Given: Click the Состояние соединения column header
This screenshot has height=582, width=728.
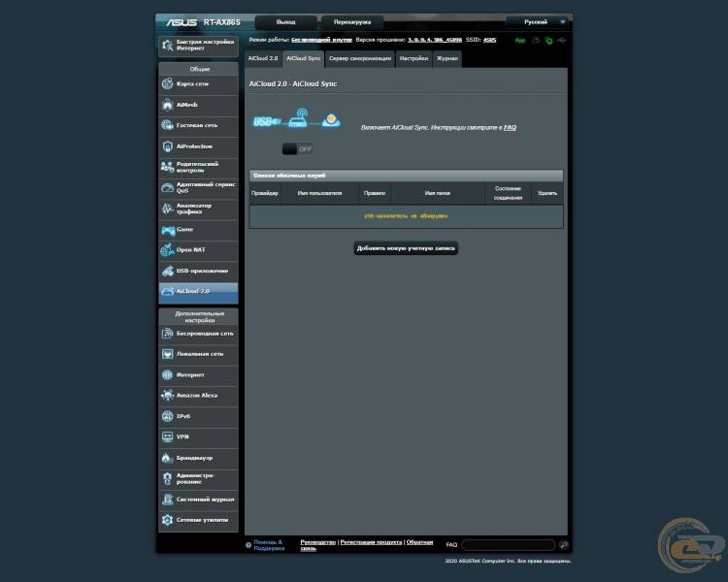Looking at the screenshot, I should (x=508, y=193).
